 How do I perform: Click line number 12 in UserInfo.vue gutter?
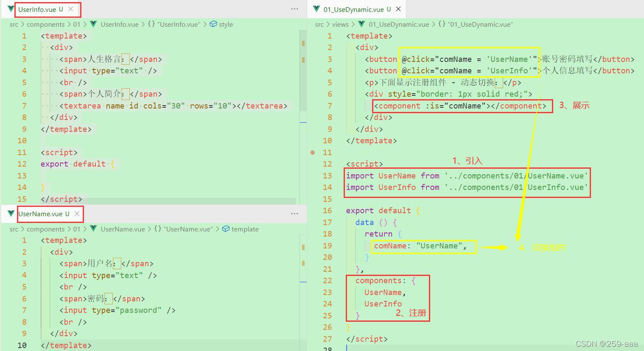[x=22, y=164]
